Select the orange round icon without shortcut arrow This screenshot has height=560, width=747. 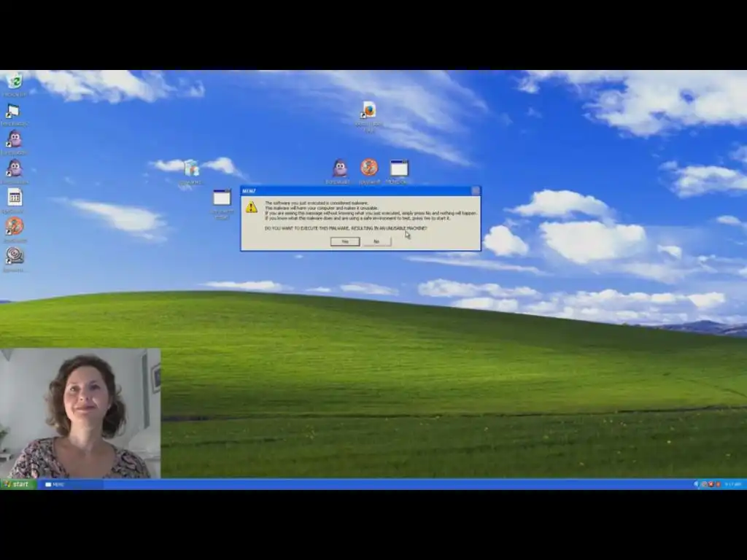(368, 168)
